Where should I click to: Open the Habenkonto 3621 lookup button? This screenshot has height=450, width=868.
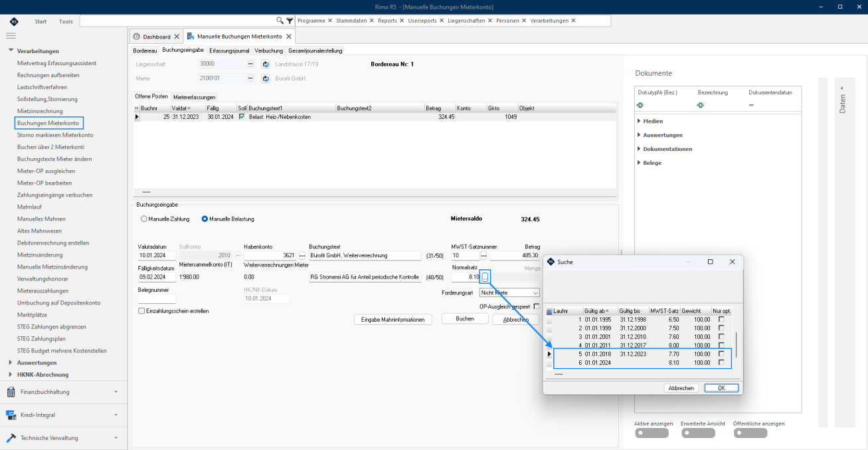(x=302, y=255)
